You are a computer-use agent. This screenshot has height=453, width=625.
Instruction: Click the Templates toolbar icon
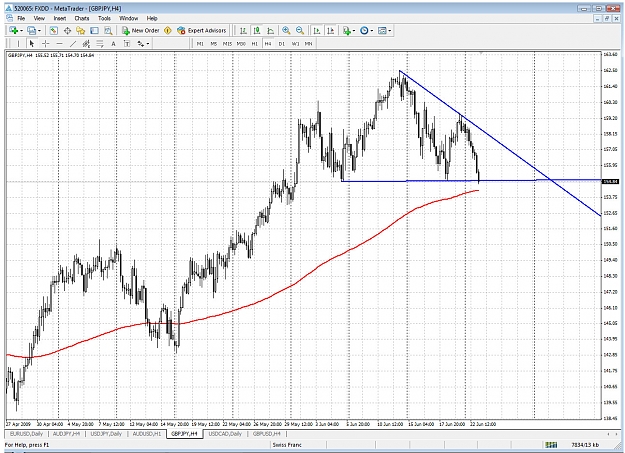[382, 30]
